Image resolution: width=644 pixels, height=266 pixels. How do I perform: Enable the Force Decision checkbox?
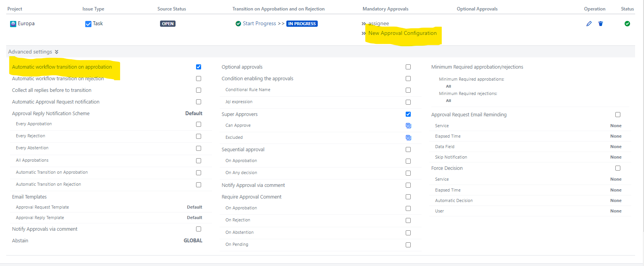click(x=618, y=168)
